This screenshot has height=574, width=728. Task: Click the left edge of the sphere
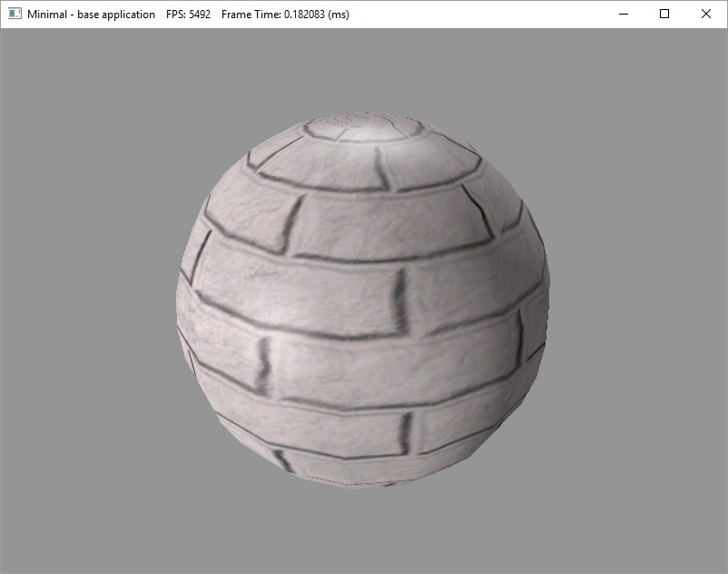182,300
